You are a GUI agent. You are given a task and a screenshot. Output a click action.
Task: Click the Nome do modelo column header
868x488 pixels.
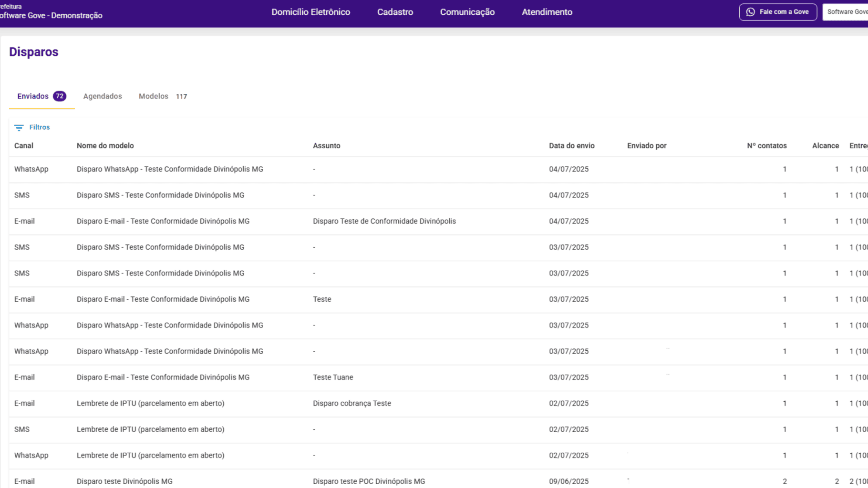coord(105,146)
